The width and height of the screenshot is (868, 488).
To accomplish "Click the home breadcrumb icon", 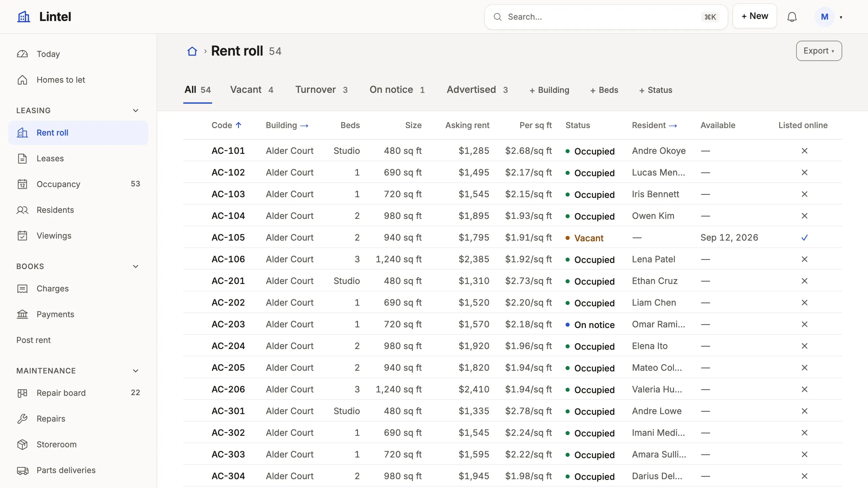I will click(192, 51).
